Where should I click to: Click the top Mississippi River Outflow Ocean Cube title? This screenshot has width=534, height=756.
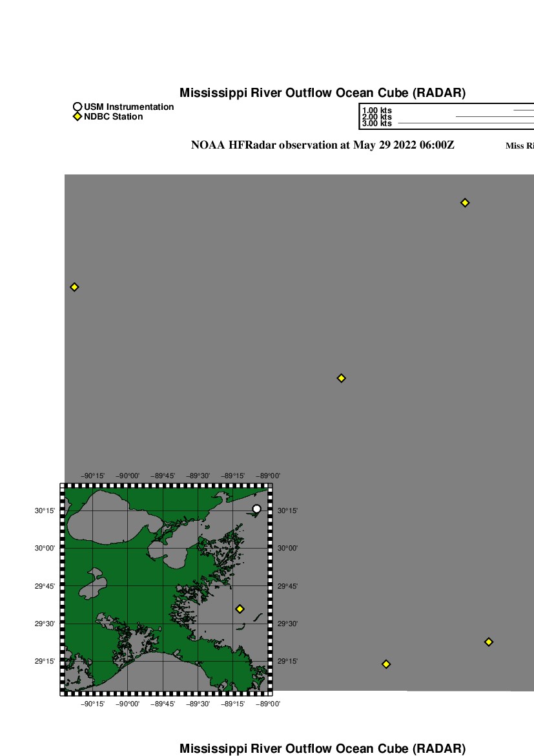(x=322, y=93)
